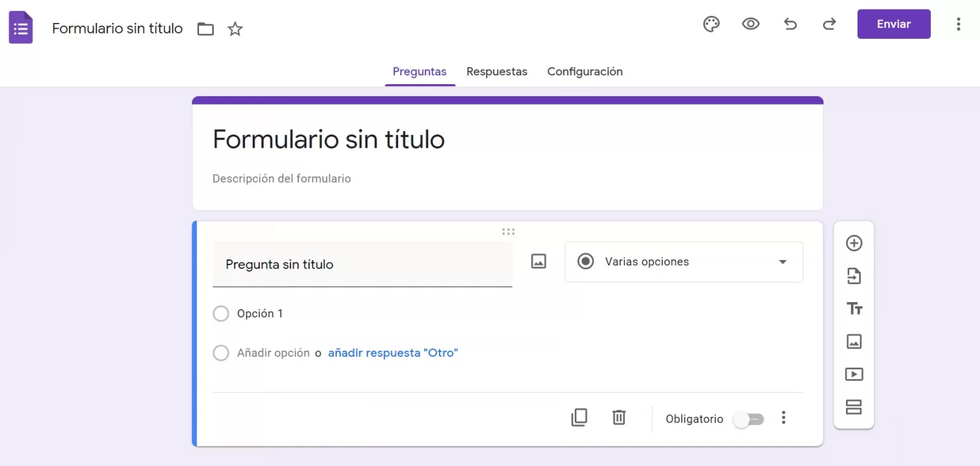
Task: Click the redo arrow icon
Action: pyautogui.click(x=829, y=24)
